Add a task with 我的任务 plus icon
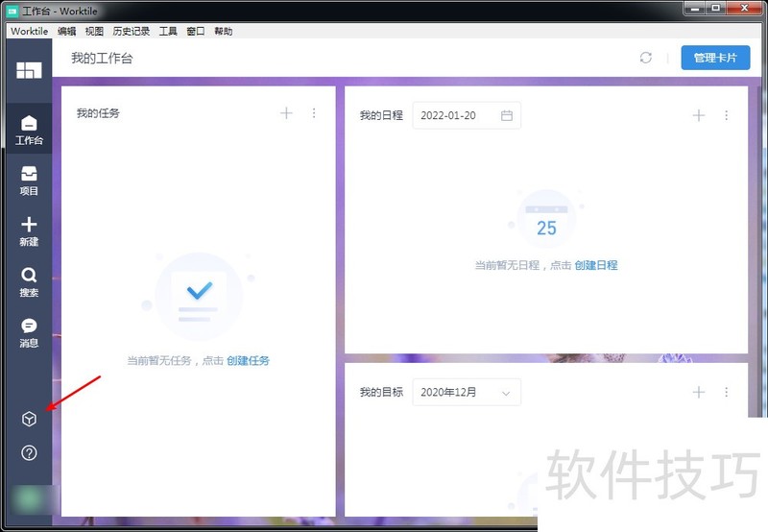Screen dimensions: 768x532 click(286, 113)
